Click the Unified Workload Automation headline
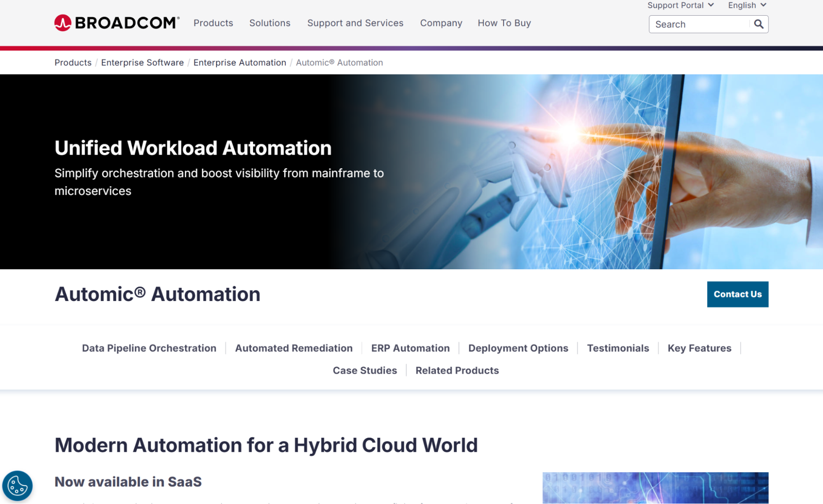The width and height of the screenshot is (823, 504). pos(193,148)
